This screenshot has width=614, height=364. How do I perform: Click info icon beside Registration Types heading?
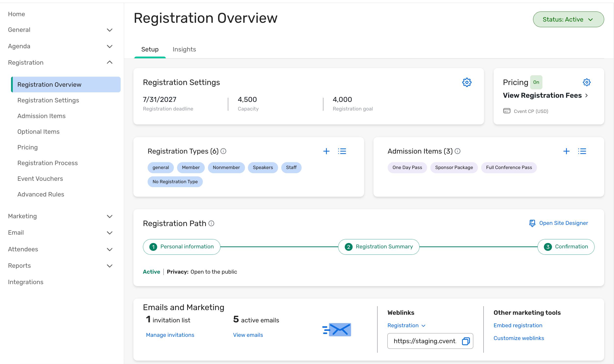[223, 151]
